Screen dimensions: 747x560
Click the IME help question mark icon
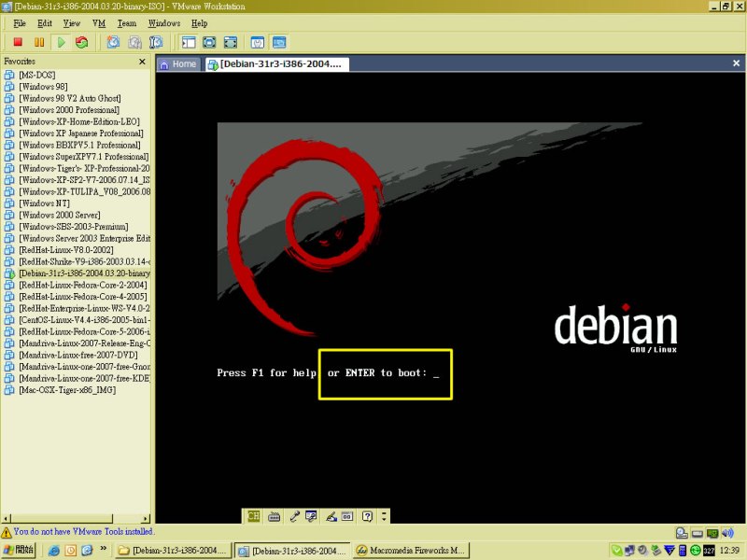pos(367,516)
